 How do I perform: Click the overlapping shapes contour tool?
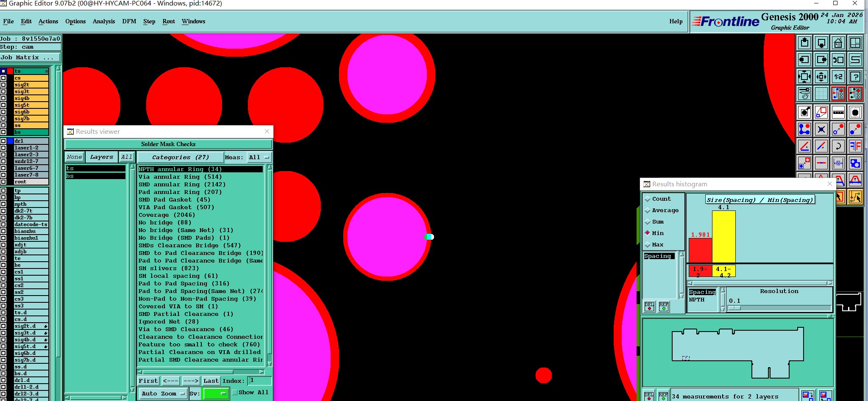[855, 163]
